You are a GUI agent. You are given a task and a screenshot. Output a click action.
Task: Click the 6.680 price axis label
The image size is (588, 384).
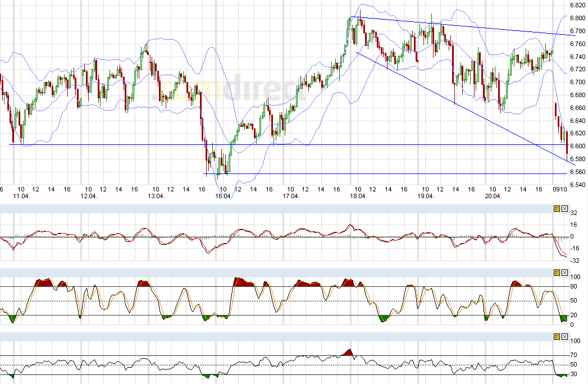pos(577,95)
